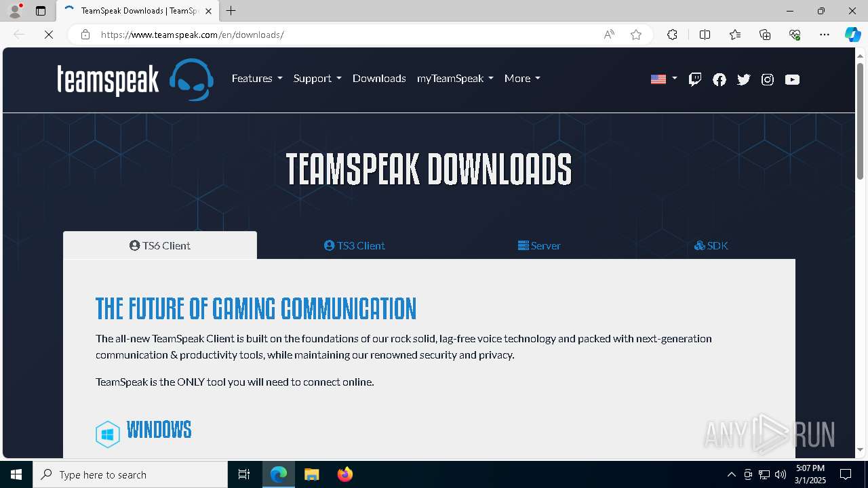Click the Windows taskbar search box
The width and height of the screenshot is (868, 488).
pyautogui.click(x=130, y=474)
